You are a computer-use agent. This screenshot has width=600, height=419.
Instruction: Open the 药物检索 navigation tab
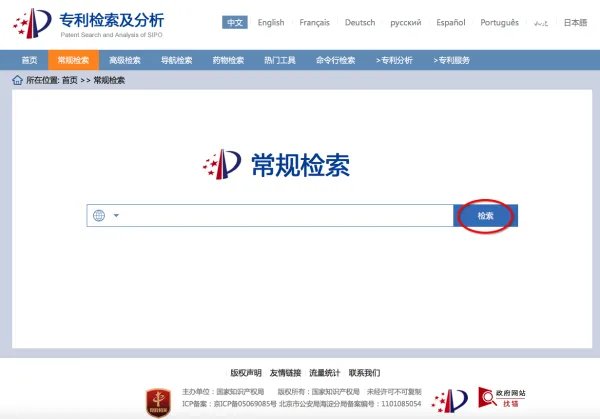[x=228, y=60]
